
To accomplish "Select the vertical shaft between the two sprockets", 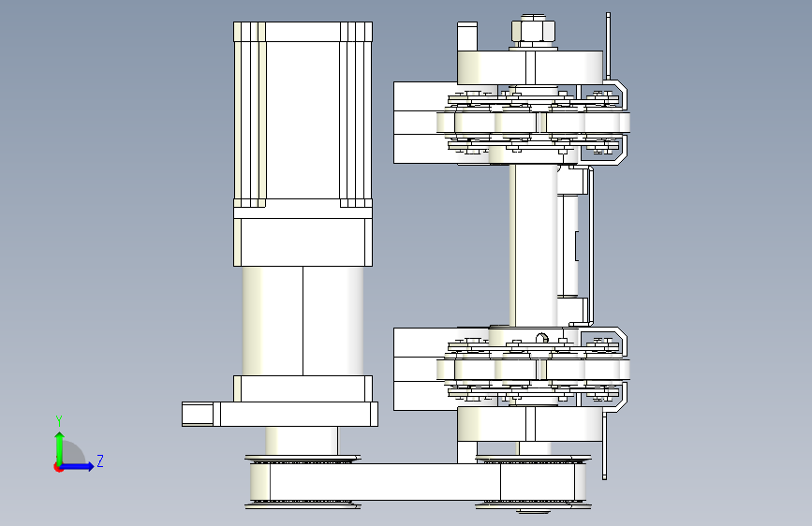I will point(534,245).
